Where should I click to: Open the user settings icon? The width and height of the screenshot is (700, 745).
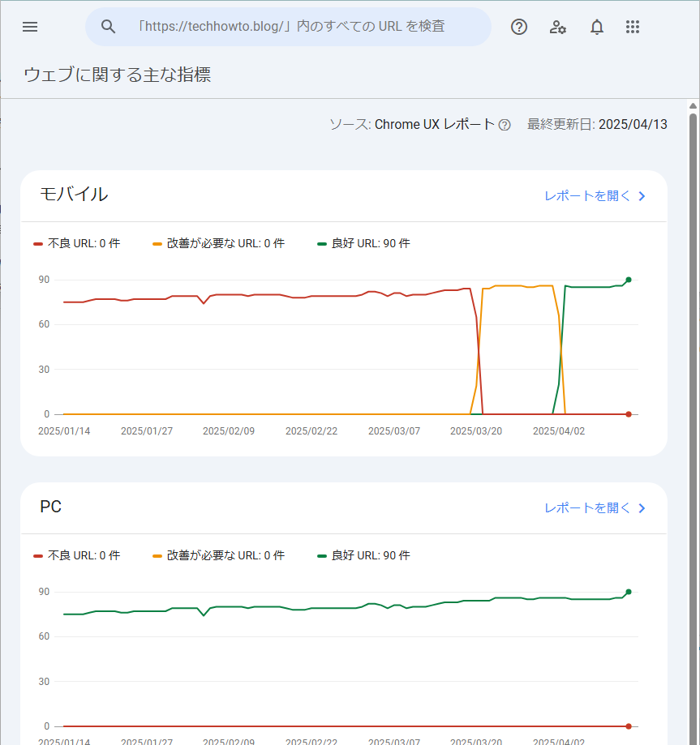pyautogui.click(x=558, y=27)
